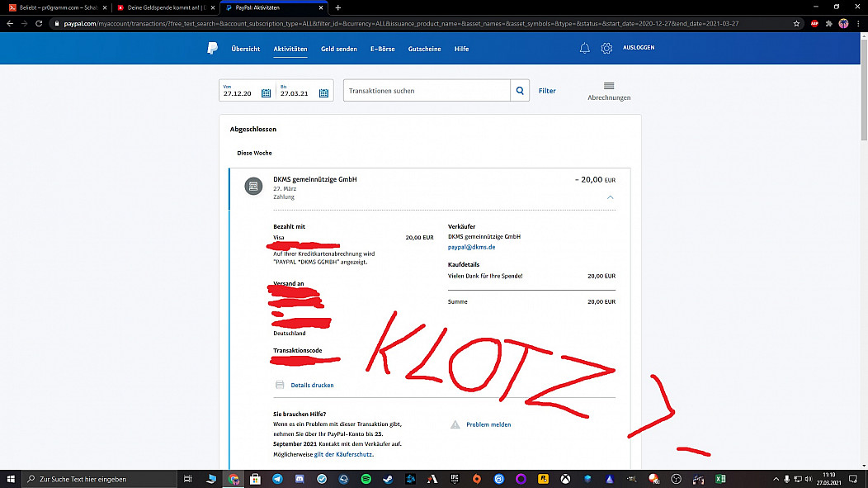Collapse the DKMS transaction details chevron
This screenshot has width=868, height=488.
(x=610, y=197)
